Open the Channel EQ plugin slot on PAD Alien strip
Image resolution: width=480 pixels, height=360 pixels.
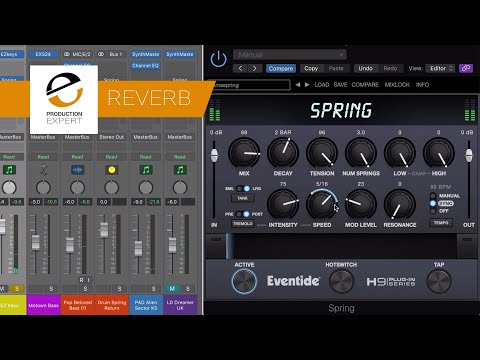coord(146,66)
